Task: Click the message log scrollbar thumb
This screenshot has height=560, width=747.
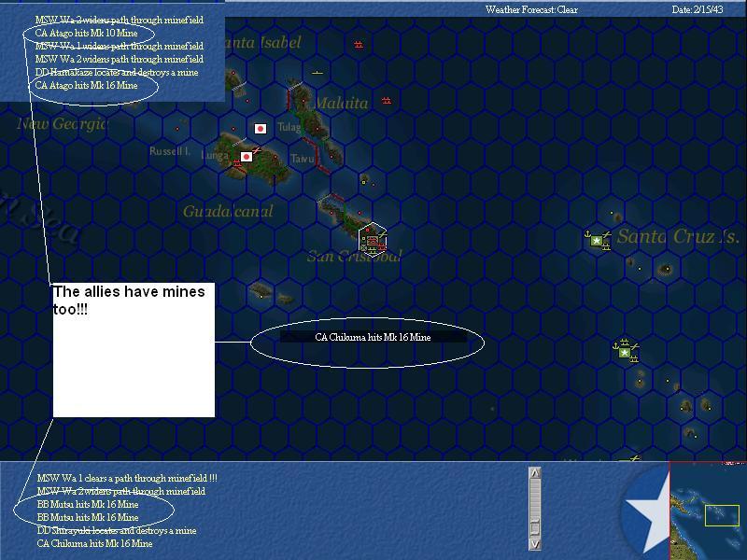Action: (535, 527)
